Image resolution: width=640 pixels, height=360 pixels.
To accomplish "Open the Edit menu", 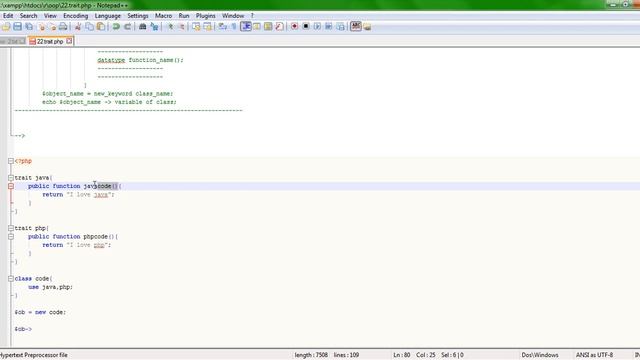I will [x=8, y=16].
